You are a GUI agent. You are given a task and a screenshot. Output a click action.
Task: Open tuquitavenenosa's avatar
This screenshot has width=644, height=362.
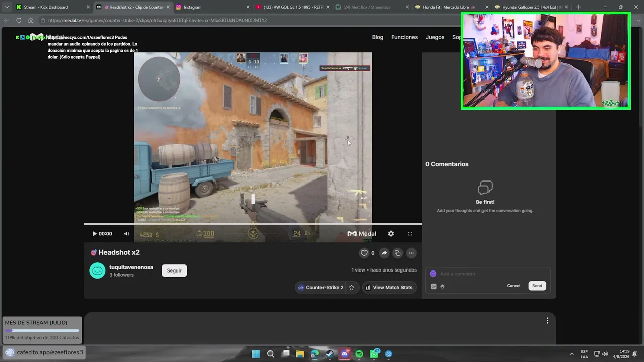[97, 270]
